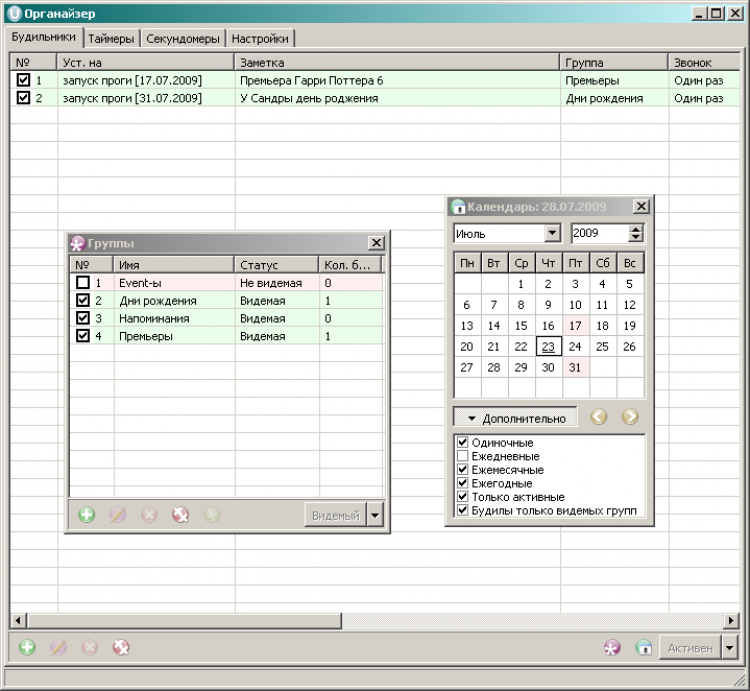Switch to the Будильники tab
The width and height of the screenshot is (750, 691).
(x=44, y=37)
